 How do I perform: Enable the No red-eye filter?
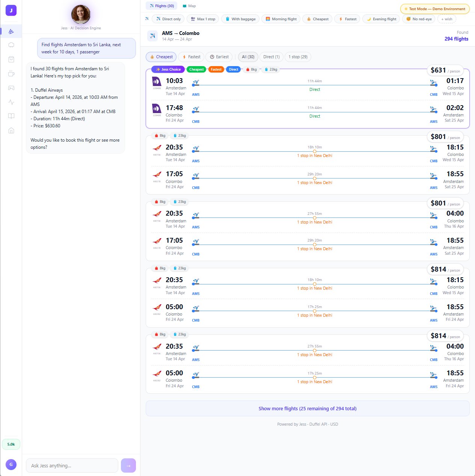pyautogui.click(x=418, y=19)
